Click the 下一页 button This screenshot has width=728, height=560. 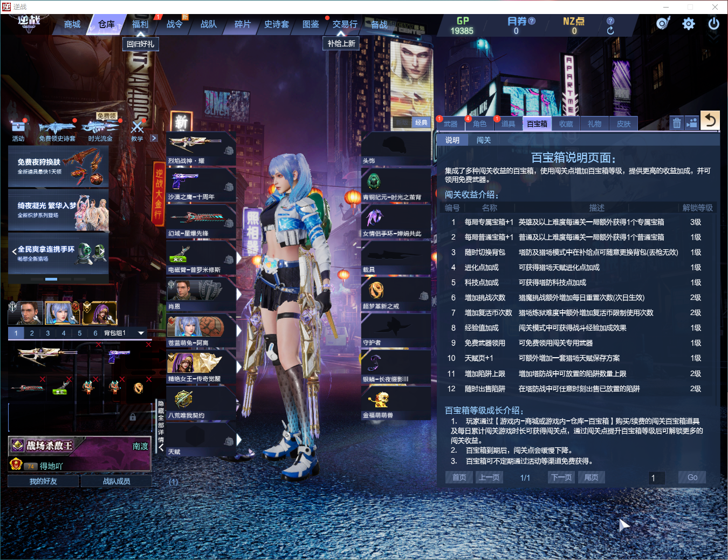tap(561, 477)
